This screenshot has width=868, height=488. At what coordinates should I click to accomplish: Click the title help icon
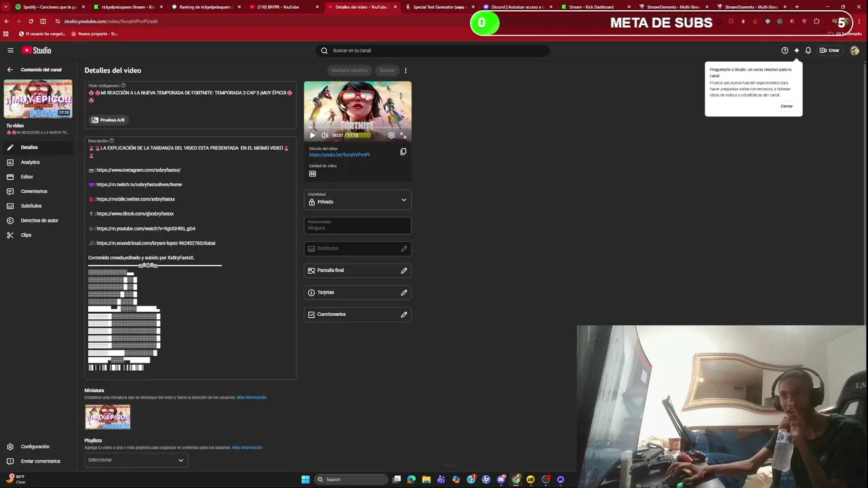[x=123, y=85]
